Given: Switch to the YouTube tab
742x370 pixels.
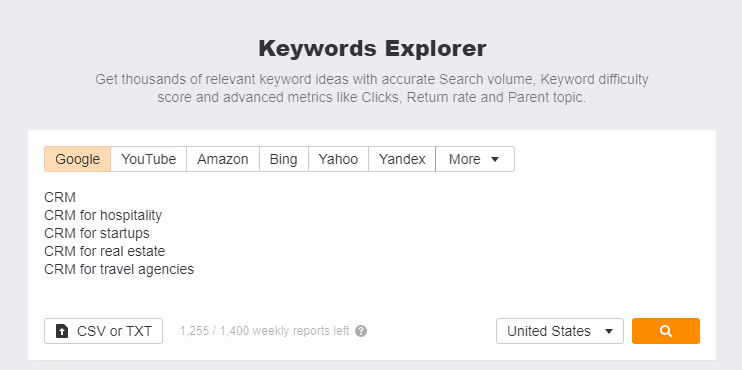Looking at the screenshot, I should coord(149,159).
